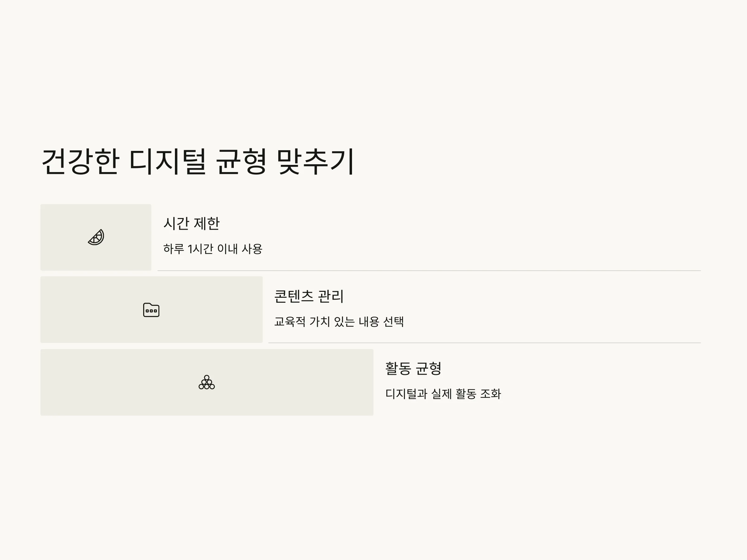The height and width of the screenshot is (560, 747).
Task: Click the word 디지털 in the title
Action: click(x=167, y=161)
